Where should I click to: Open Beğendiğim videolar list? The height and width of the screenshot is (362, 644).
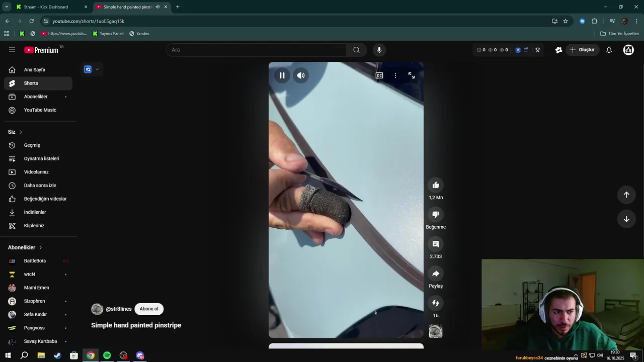[38, 199]
